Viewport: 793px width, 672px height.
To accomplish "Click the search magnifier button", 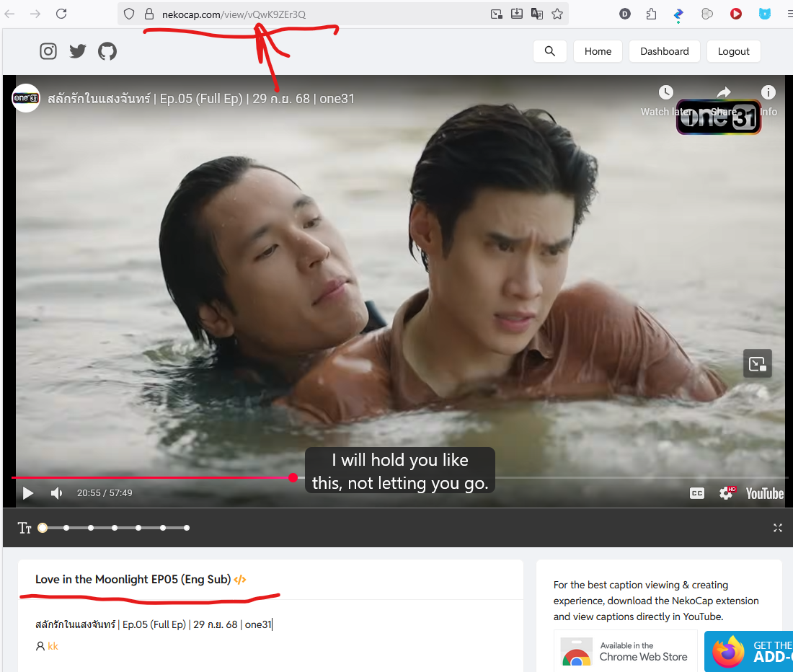I will pyautogui.click(x=550, y=51).
